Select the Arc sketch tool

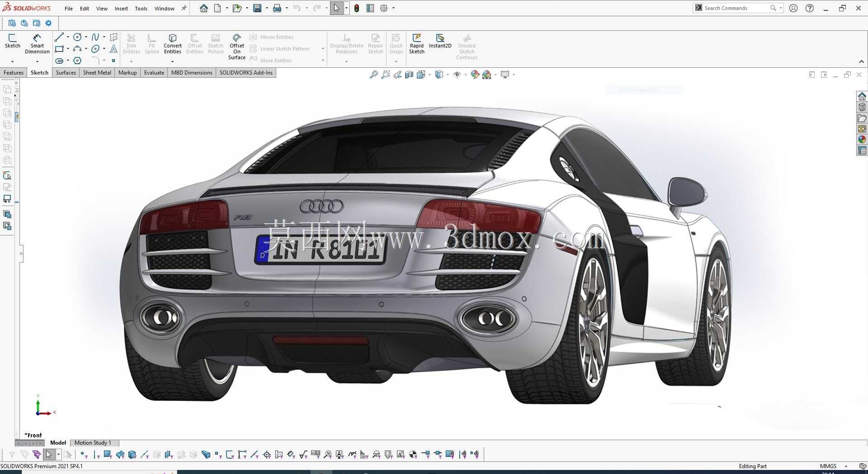(77, 49)
